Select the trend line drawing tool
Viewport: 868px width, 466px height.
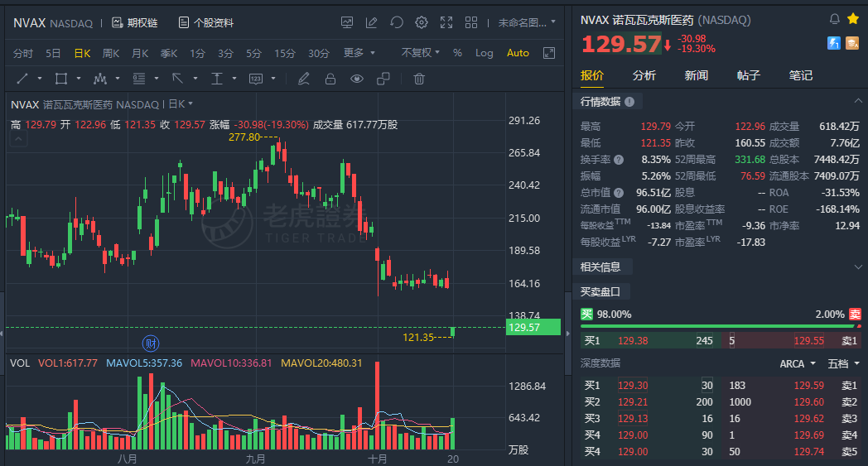point(22,79)
